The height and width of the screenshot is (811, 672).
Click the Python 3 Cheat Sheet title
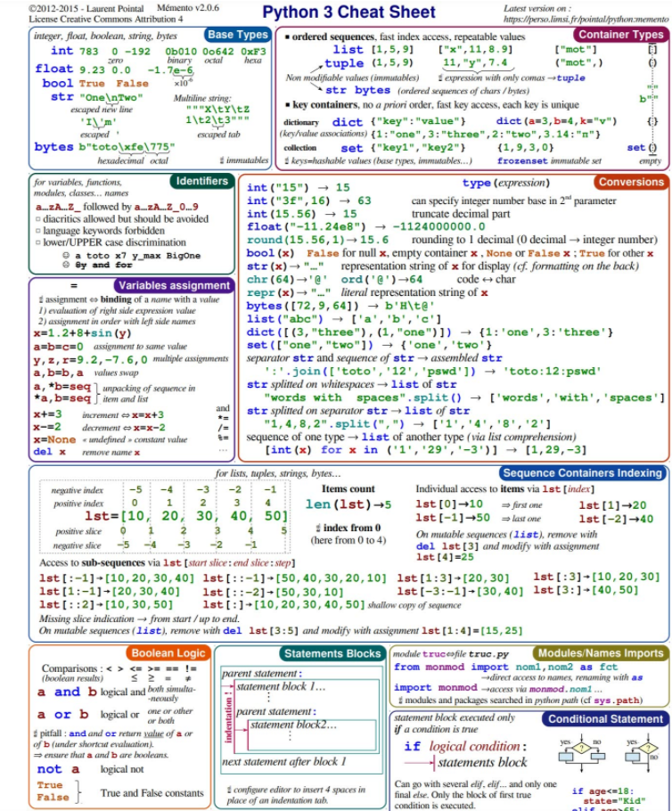click(348, 12)
